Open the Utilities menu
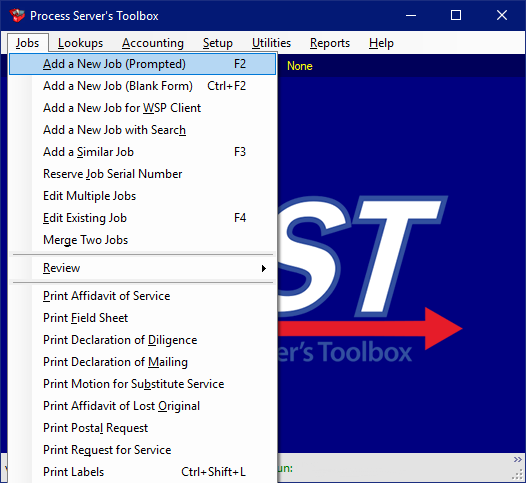526x483 pixels. click(271, 43)
